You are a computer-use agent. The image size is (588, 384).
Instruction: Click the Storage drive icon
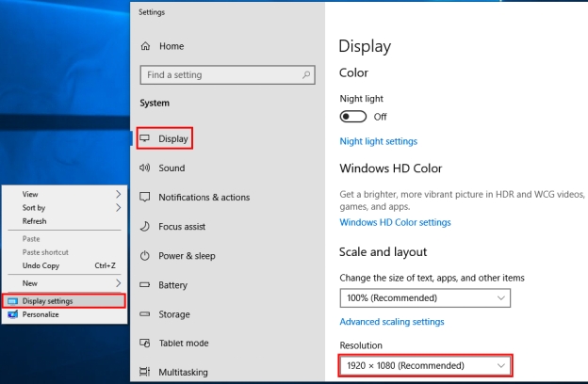(145, 314)
